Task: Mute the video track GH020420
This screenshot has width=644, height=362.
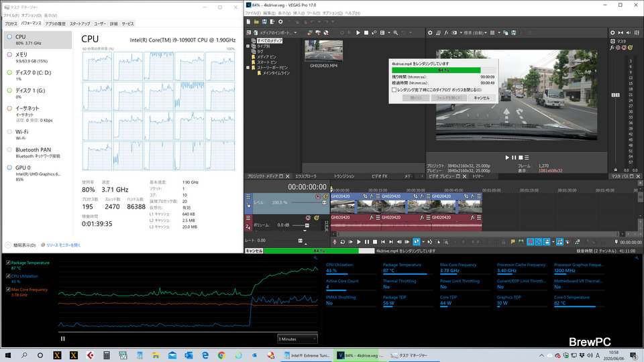Action: (x=317, y=197)
